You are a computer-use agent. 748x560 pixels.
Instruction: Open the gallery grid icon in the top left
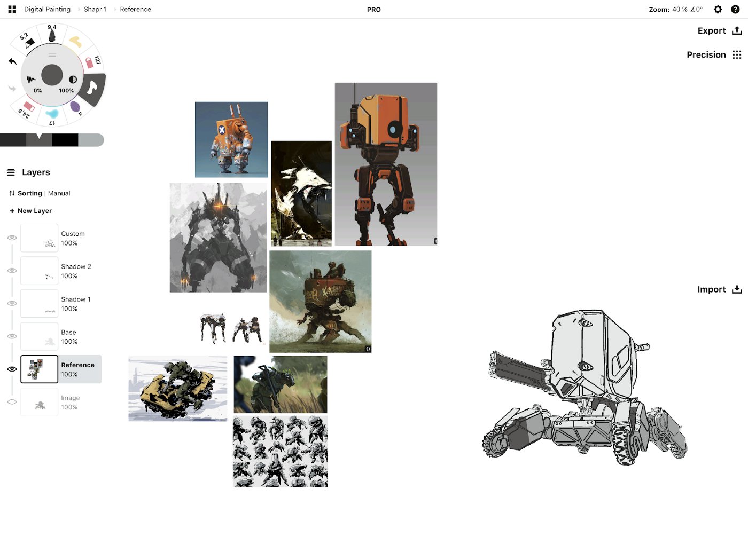pyautogui.click(x=12, y=9)
